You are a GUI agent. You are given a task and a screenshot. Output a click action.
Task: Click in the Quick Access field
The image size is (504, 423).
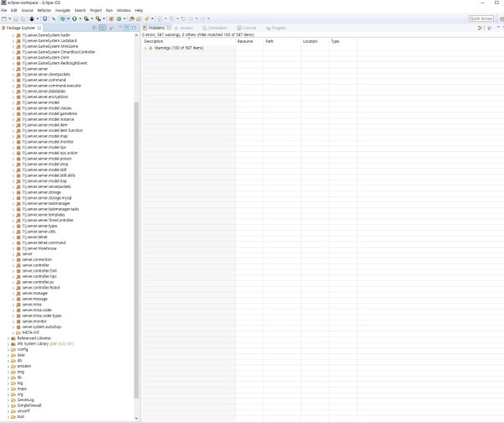[x=481, y=18]
